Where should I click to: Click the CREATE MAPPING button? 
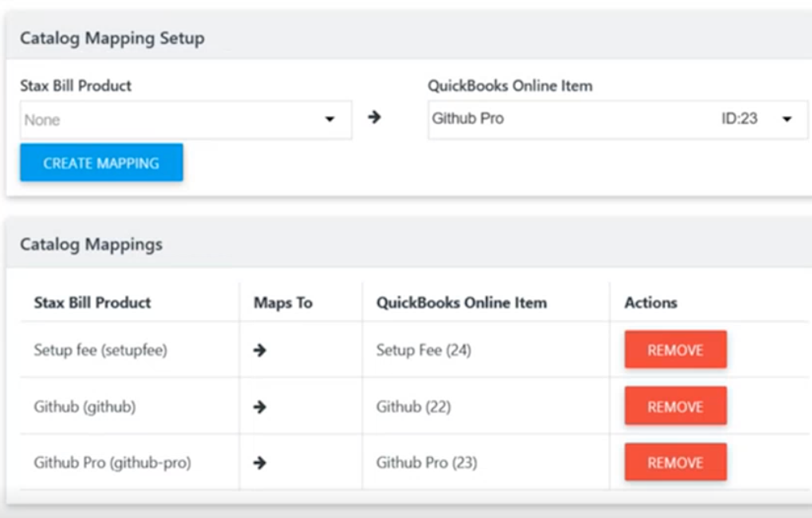(x=101, y=163)
